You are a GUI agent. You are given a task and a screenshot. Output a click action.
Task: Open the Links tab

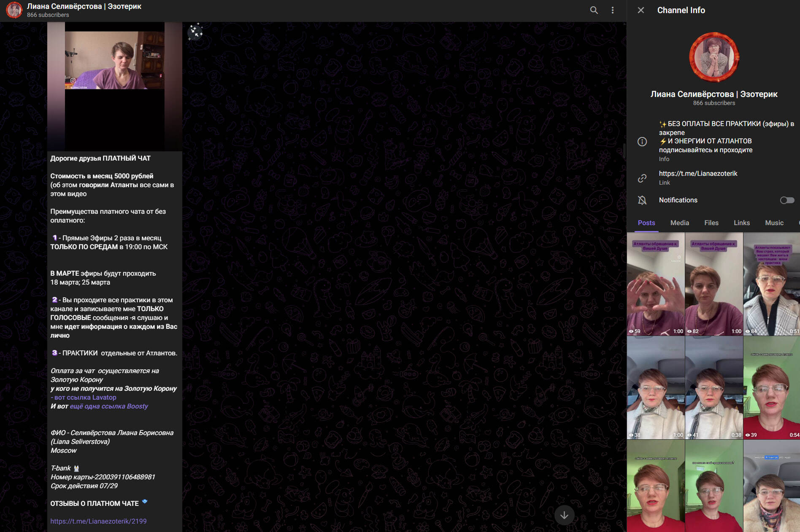click(741, 223)
